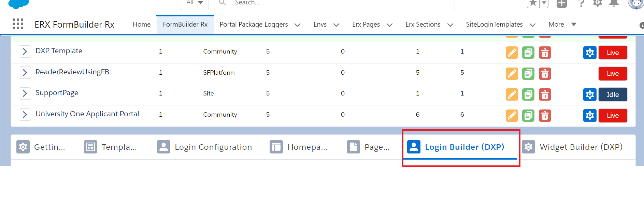The width and height of the screenshot is (644, 221).
Task: Click the clone icon for University One Applicant Portal
Action: pos(528,116)
